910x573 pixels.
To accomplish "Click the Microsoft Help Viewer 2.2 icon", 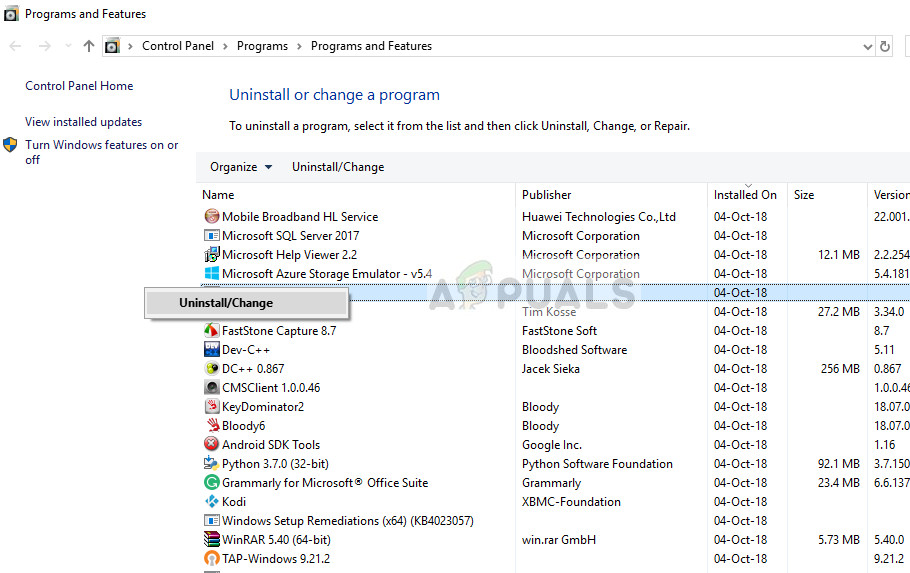I will click(x=212, y=254).
